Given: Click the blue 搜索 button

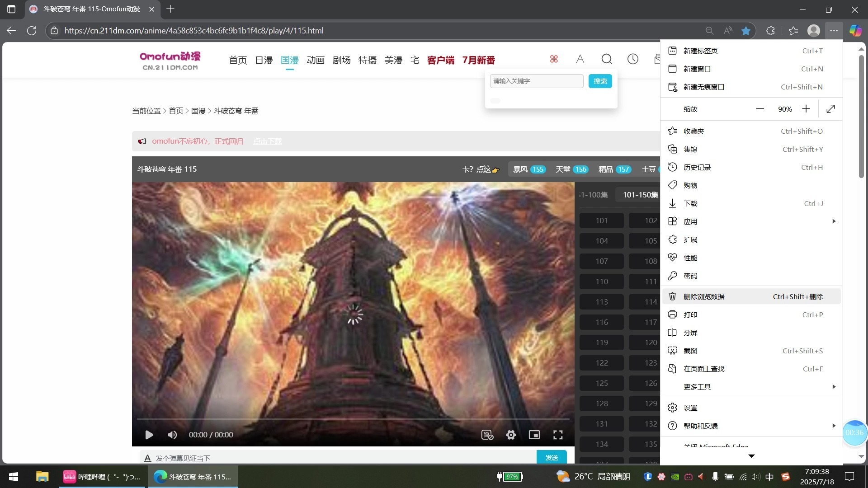Looking at the screenshot, I should (x=600, y=81).
